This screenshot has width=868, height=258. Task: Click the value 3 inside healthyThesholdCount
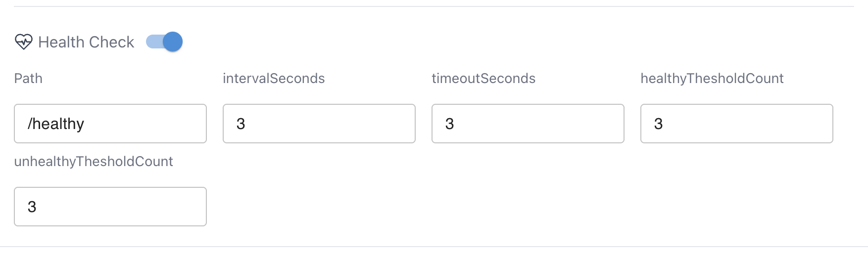point(659,124)
